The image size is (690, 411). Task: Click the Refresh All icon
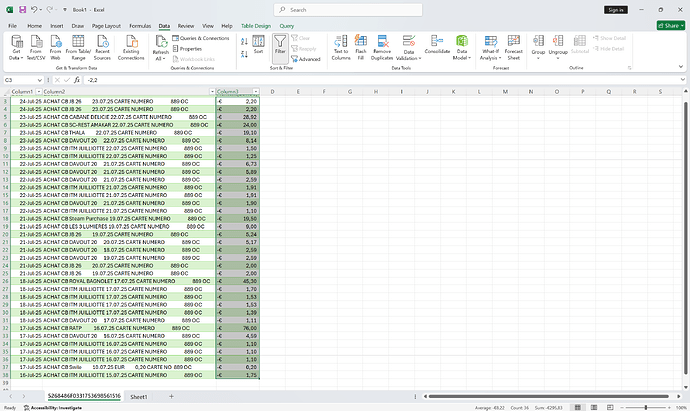[x=161, y=42]
